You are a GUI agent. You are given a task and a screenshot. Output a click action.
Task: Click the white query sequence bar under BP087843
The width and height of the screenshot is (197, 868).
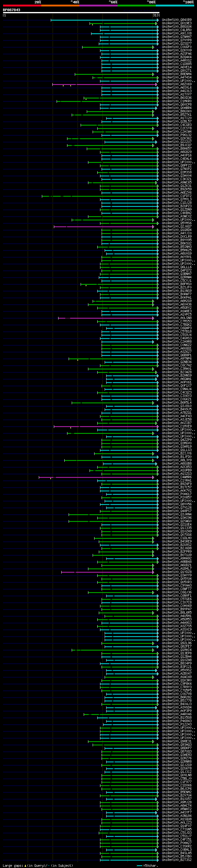point(81,12)
